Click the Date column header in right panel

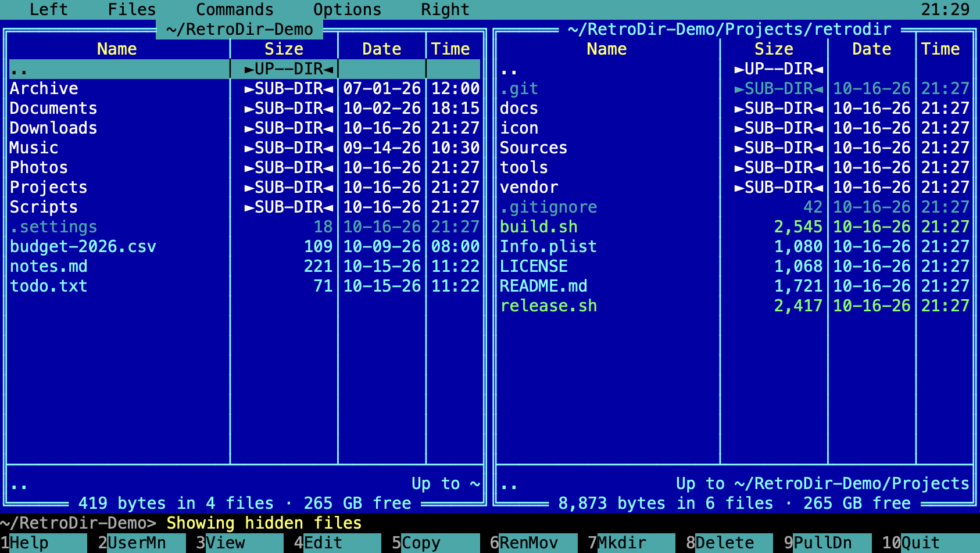click(x=871, y=49)
